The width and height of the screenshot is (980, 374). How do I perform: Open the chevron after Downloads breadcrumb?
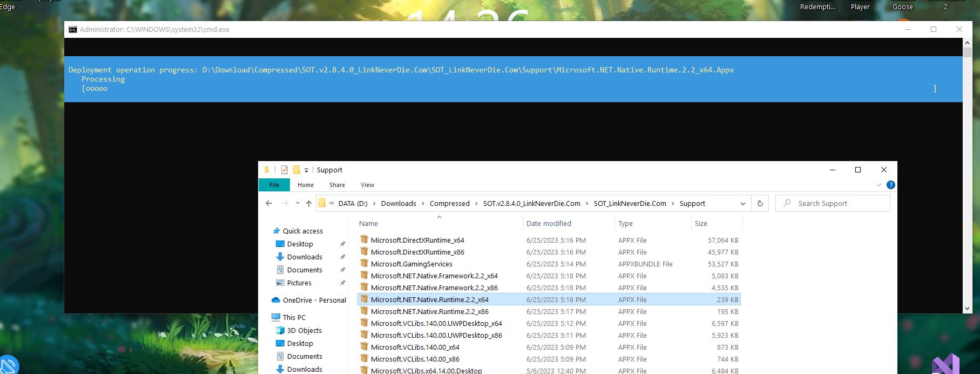point(423,204)
